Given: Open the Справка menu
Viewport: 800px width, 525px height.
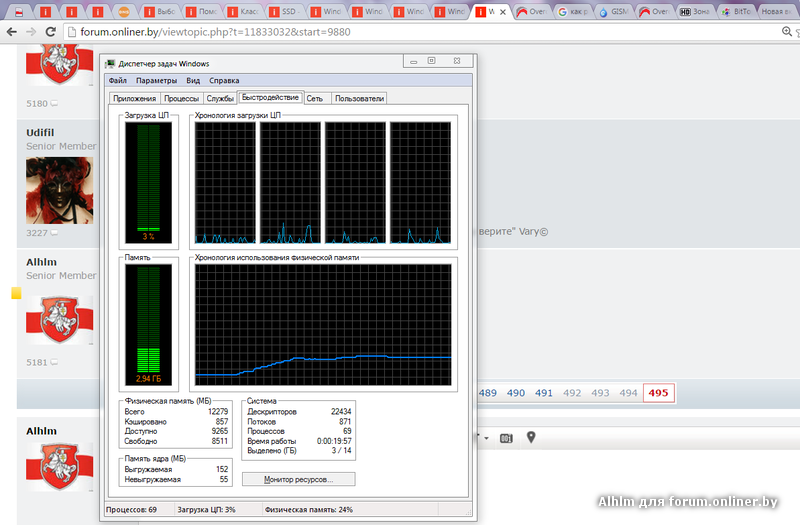Looking at the screenshot, I should click(225, 80).
